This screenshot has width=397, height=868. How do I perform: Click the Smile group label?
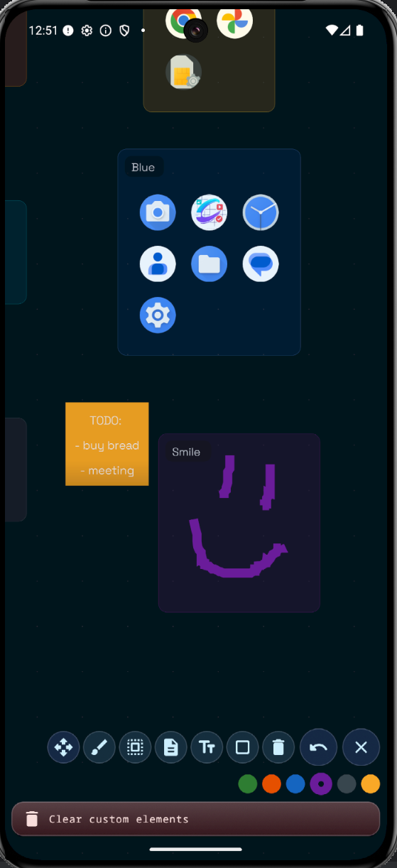[186, 452]
